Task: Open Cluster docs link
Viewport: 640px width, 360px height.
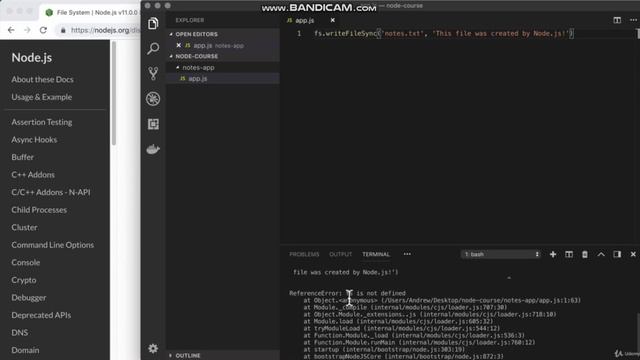Action: (x=24, y=227)
